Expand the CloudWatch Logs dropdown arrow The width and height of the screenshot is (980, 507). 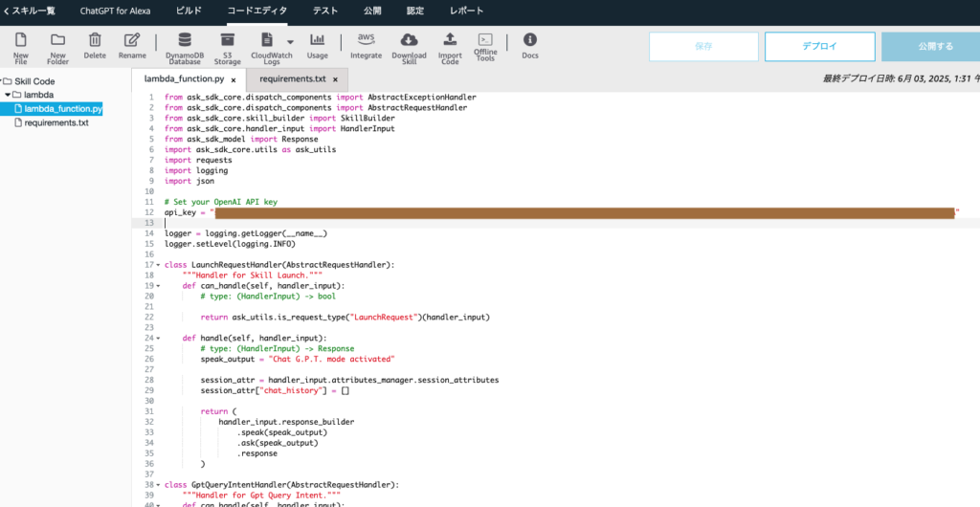point(290,42)
